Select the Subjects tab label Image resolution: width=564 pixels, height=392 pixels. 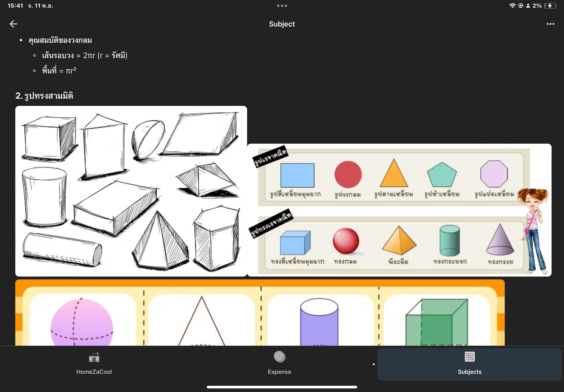point(469,372)
